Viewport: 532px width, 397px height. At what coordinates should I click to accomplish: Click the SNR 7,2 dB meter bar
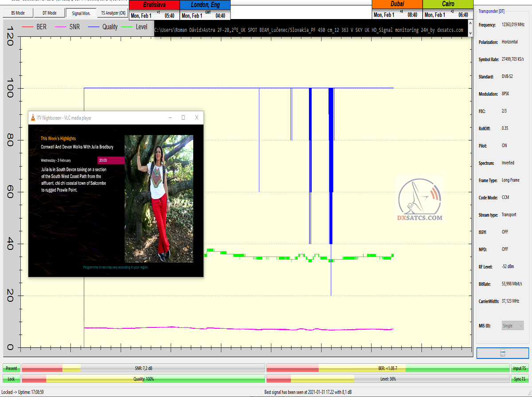143,368
